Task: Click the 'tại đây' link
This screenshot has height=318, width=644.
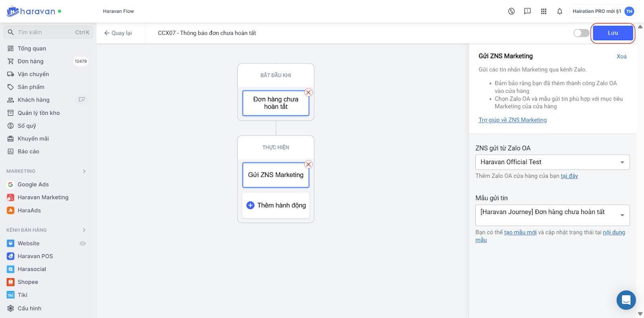Action: pyautogui.click(x=569, y=176)
